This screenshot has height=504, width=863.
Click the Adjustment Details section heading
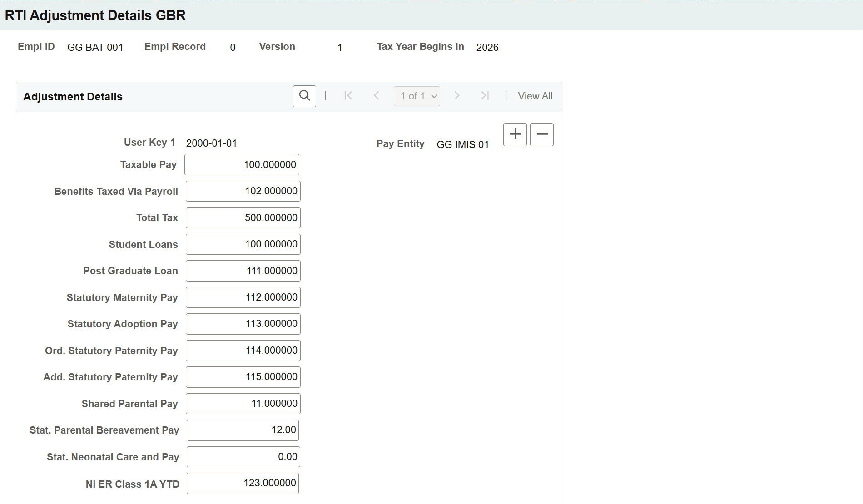click(73, 97)
